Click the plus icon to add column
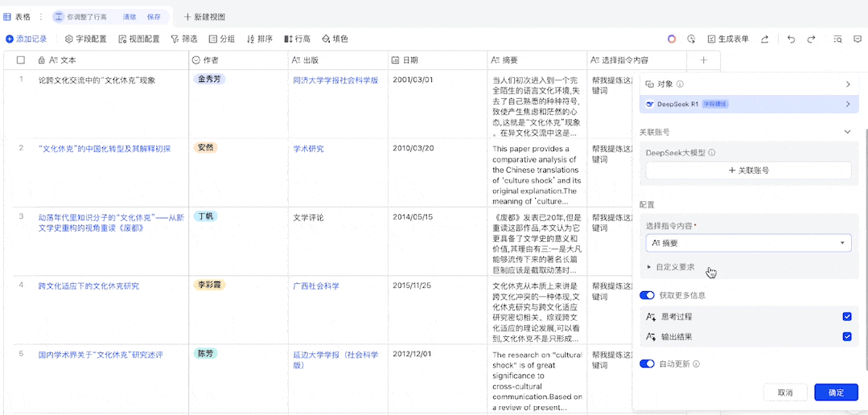 (704, 60)
